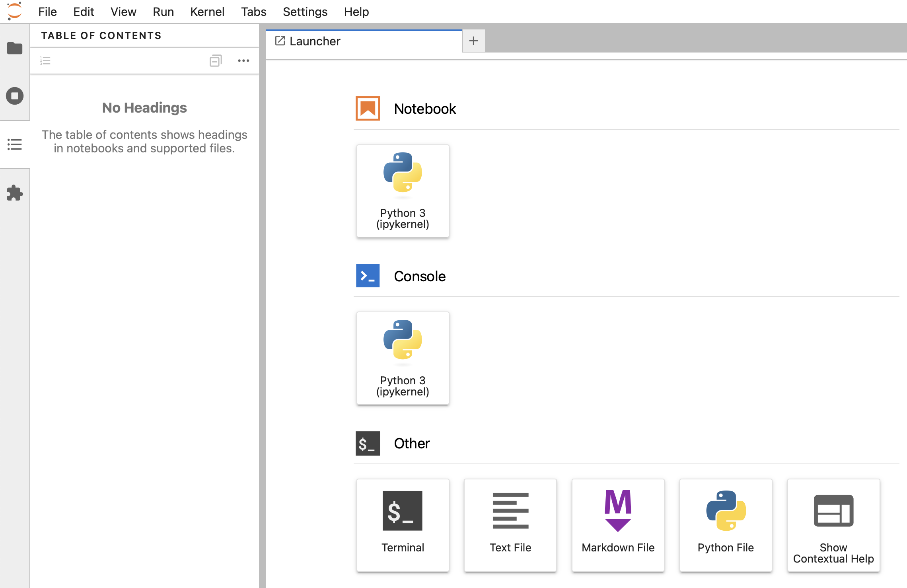Show Contextual Help from launcher
907x588 pixels.
[x=833, y=525]
